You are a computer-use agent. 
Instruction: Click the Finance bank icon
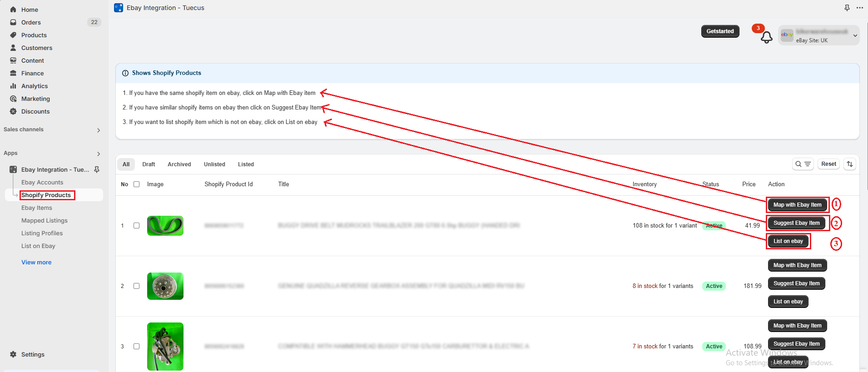coord(13,73)
